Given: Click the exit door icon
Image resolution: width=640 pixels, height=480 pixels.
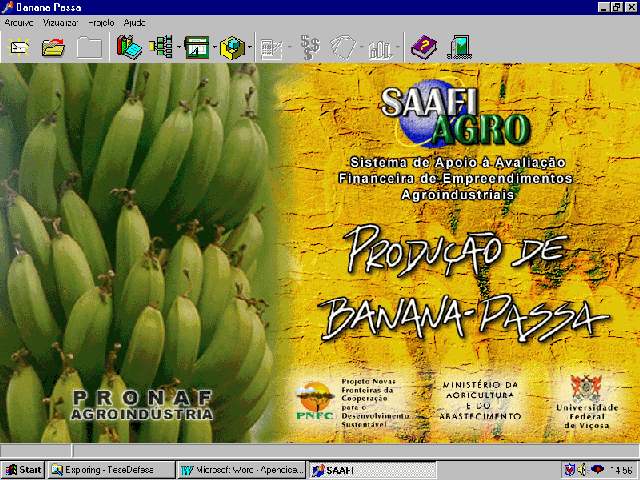Looking at the screenshot, I should pyautogui.click(x=460, y=47).
